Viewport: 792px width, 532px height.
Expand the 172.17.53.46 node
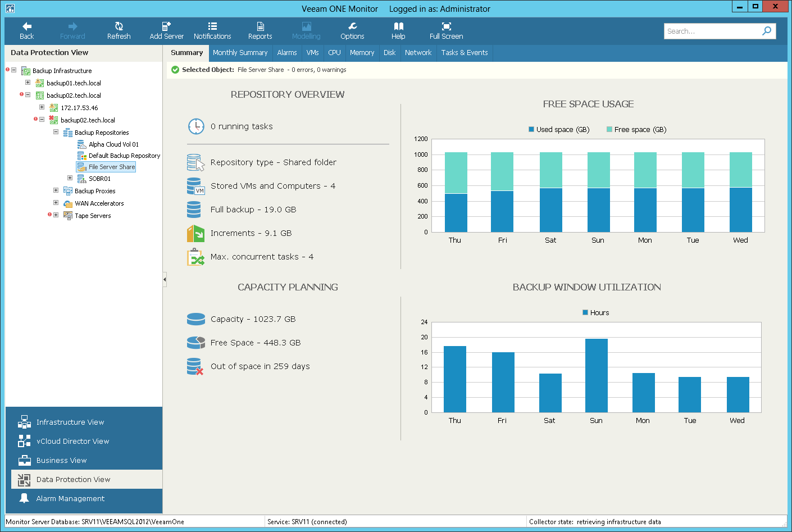pyautogui.click(x=42, y=107)
